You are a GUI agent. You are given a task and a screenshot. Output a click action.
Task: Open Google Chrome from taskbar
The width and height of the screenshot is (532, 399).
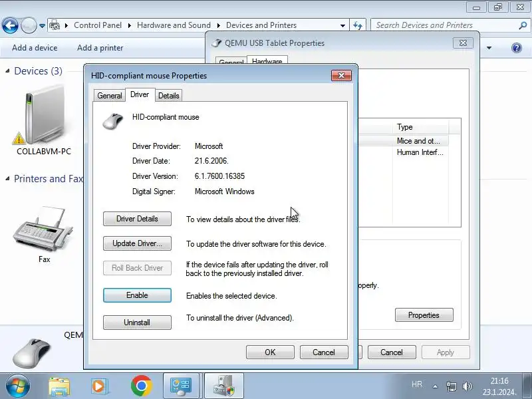pos(141,386)
